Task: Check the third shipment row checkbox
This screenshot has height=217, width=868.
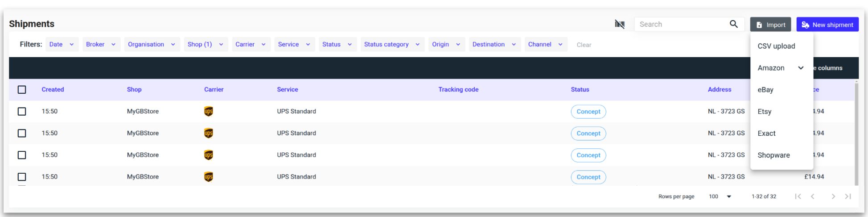Action: pyautogui.click(x=22, y=155)
